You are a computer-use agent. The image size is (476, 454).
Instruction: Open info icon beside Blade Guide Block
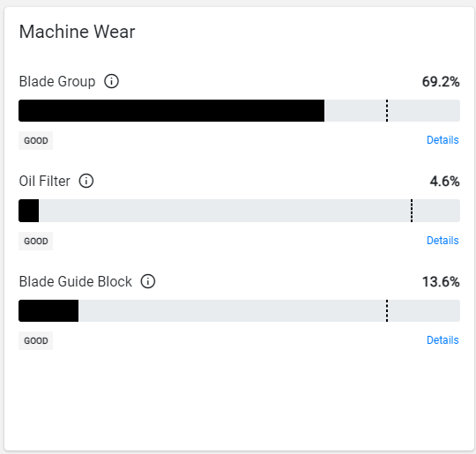[x=148, y=281]
